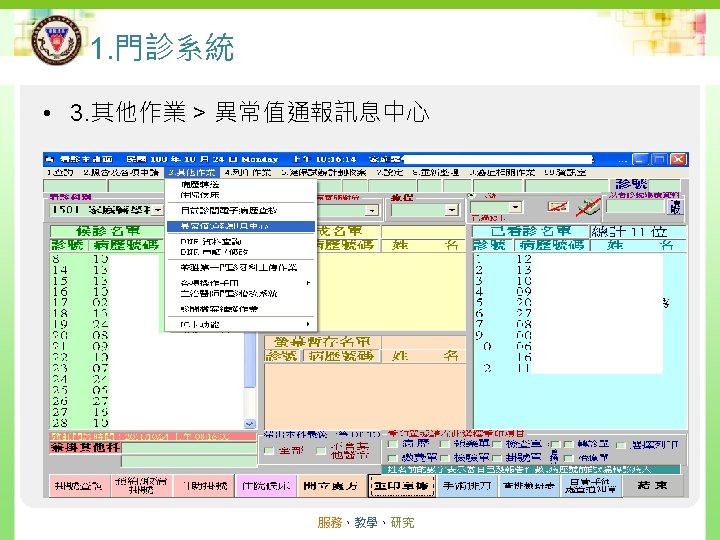Choose DNR 同意/修改 from the menu
The width and height of the screenshot is (720, 540).
pyautogui.click(x=241, y=252)
